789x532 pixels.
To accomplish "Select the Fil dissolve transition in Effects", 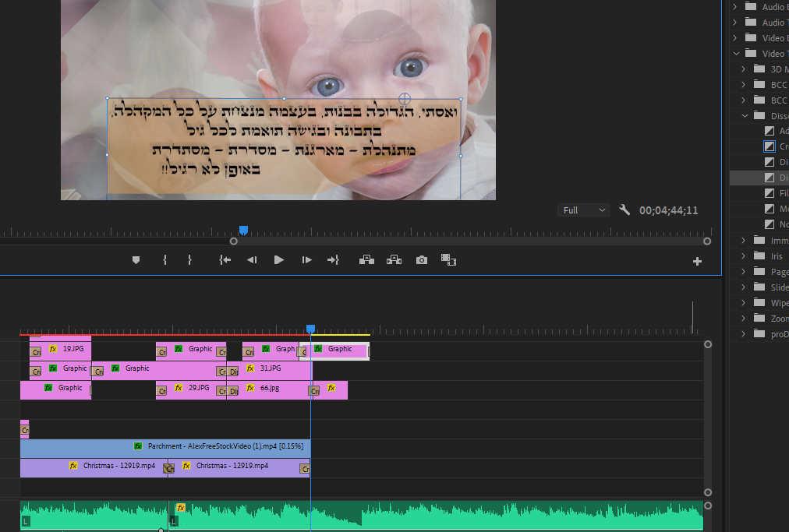I will (x=770, y=193).
